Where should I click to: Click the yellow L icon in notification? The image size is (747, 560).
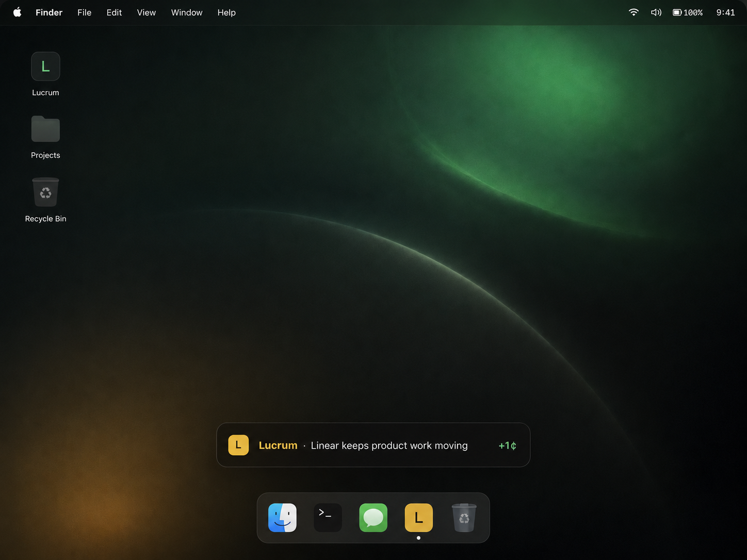(x=238, y=445)
